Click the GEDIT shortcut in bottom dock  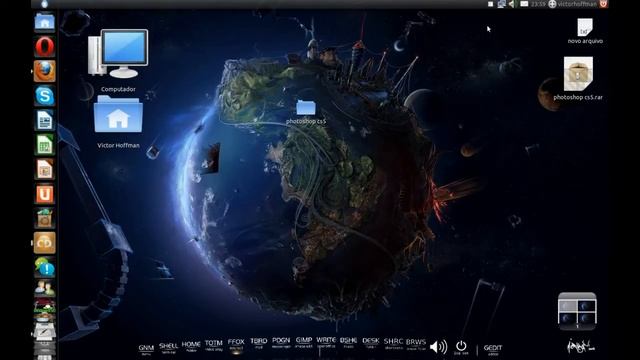pyautogui.click(x=493, y=350)
